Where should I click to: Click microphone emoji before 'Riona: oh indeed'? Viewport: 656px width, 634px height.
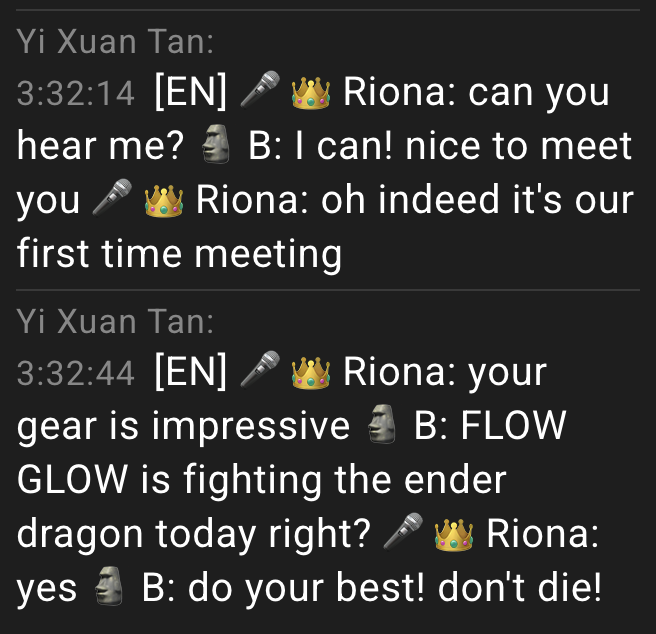[112, 198]
